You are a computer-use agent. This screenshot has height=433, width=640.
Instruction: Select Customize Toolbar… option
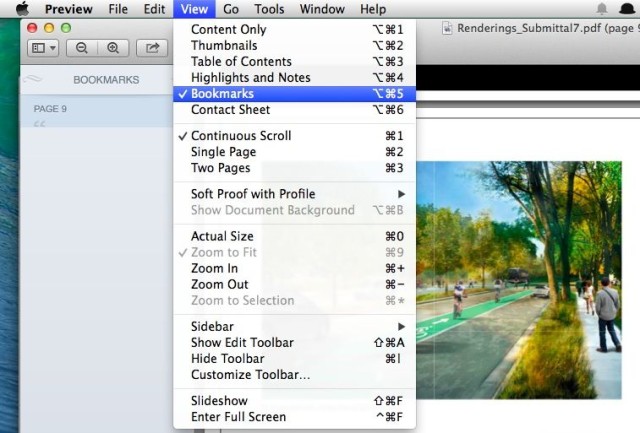click(250, 375)
